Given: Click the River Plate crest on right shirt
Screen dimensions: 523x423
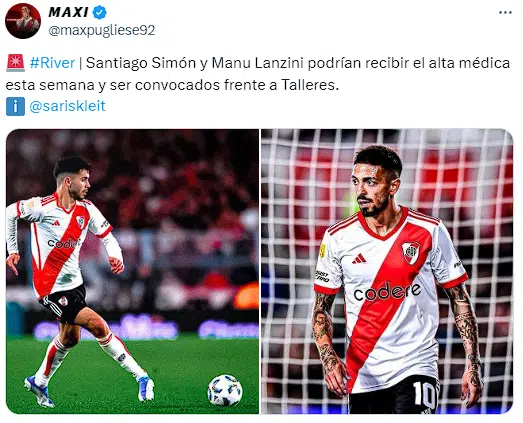Looking at the screenshot, I should pyautogui.click(x=411, y=252).
